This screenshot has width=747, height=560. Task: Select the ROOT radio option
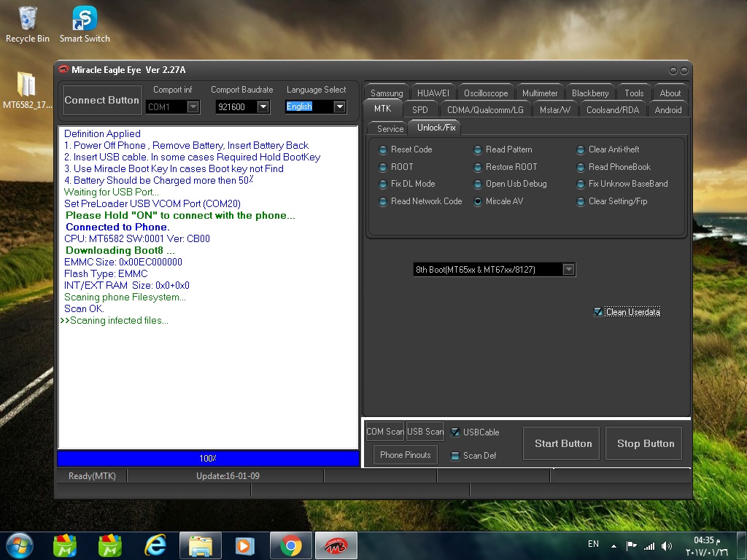coord(396,167)
